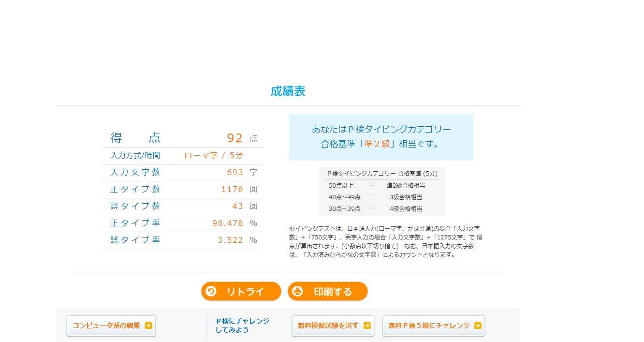Select the 印刷する button label
The image size is (644, 342).
point(333,292)
